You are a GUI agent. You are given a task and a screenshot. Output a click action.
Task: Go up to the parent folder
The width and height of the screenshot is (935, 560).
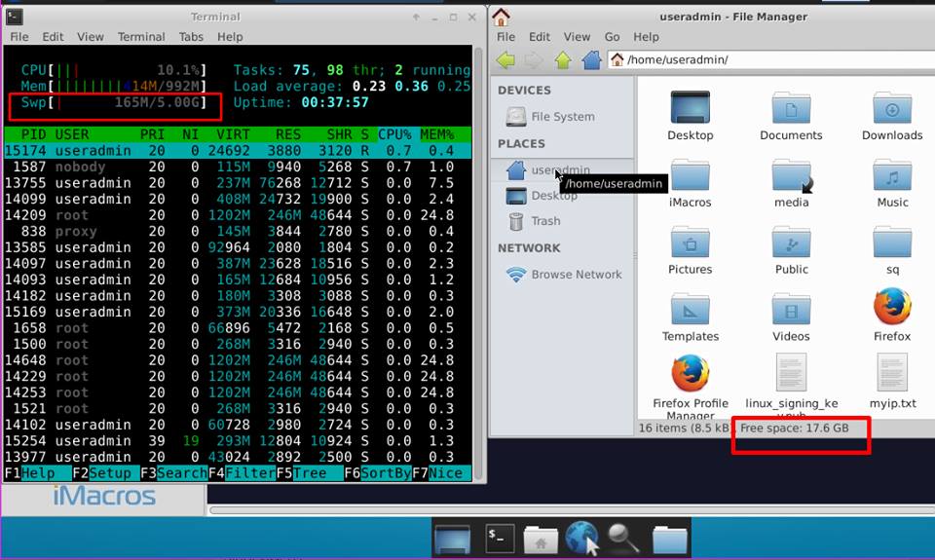(x=563, y=60)
